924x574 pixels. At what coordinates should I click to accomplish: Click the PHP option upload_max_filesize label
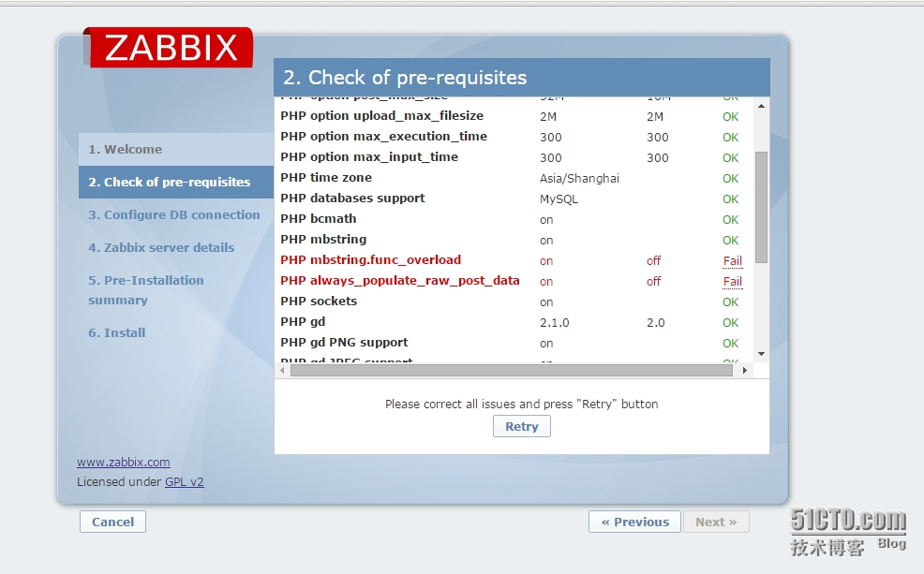[381, 116]
